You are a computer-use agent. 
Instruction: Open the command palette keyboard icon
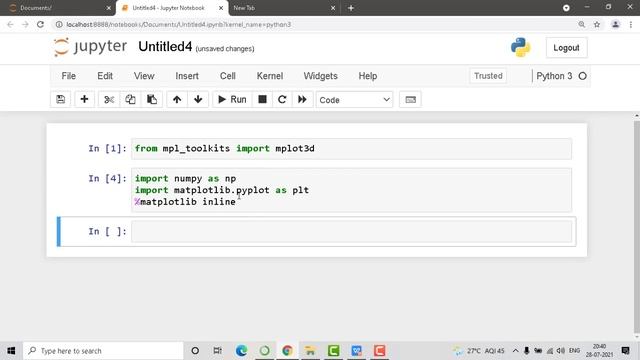[x=411, y=100]
